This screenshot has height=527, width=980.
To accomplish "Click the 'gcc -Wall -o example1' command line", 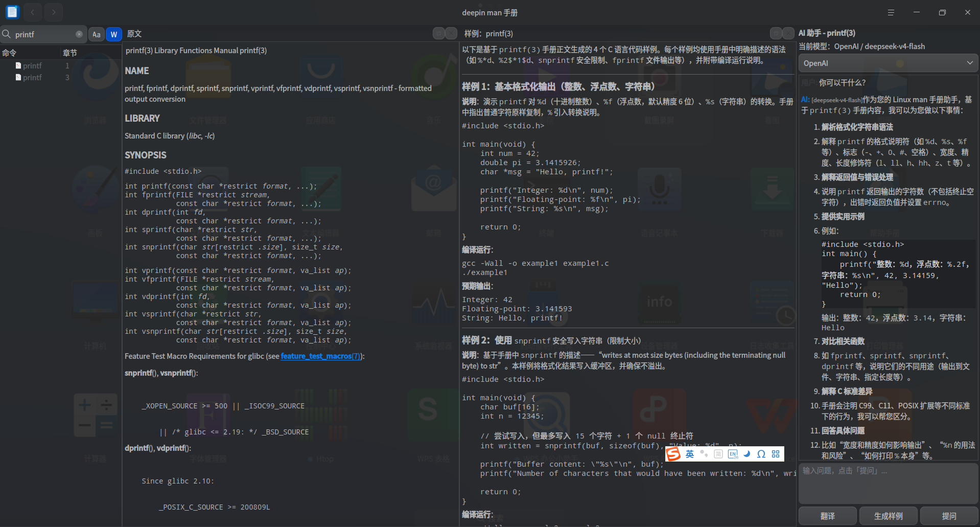I will pos(535,263).
